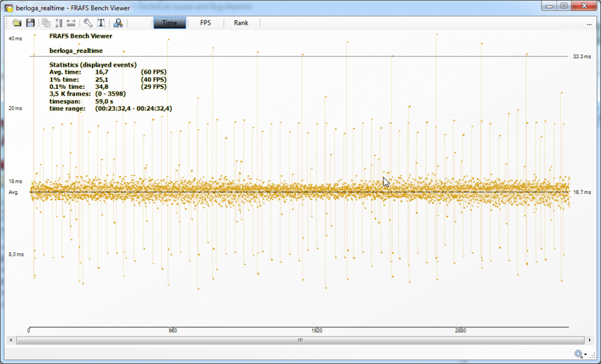The image size is (601, 364).
Task: Click the 33.3 ms dotted threshold label
Action: [x=581, y=56]
